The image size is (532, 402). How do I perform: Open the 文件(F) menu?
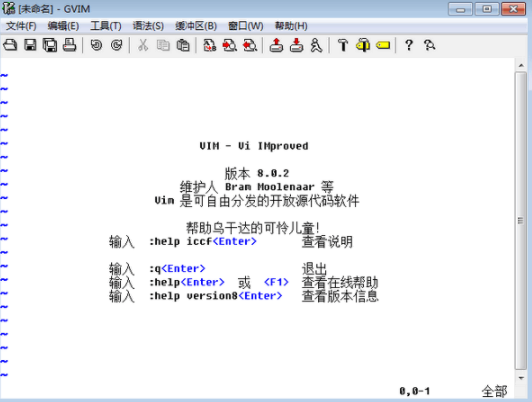click(x=21, y=26)
